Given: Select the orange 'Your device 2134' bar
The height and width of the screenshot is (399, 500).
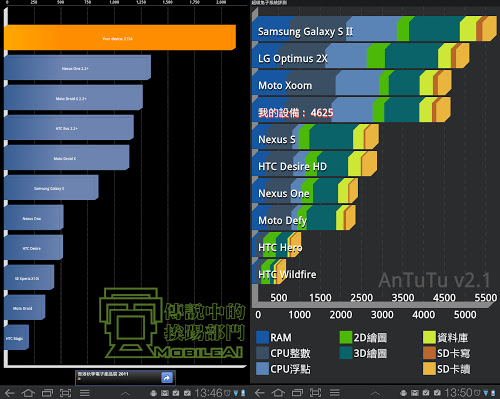Looking at the screenshot, I should 120,38.
